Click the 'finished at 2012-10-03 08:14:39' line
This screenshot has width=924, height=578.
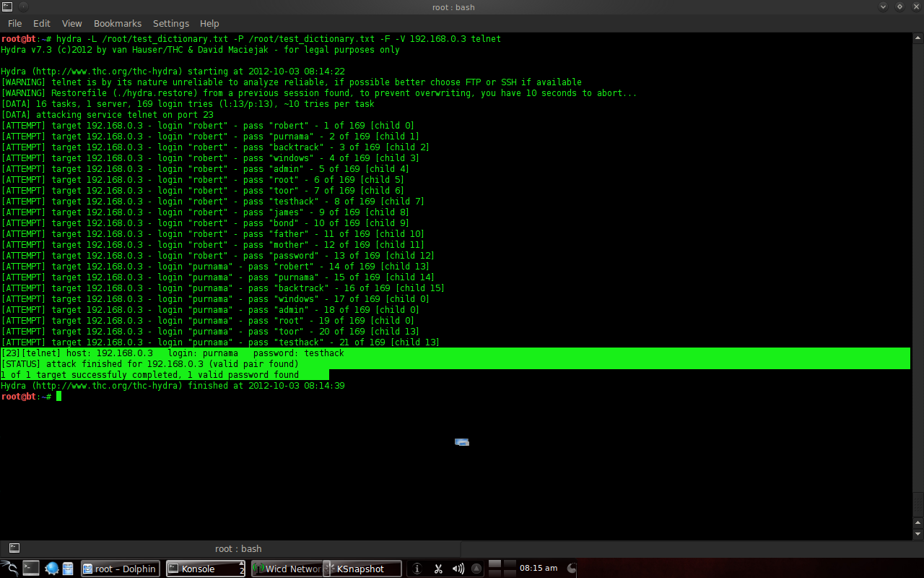[173, 386]
